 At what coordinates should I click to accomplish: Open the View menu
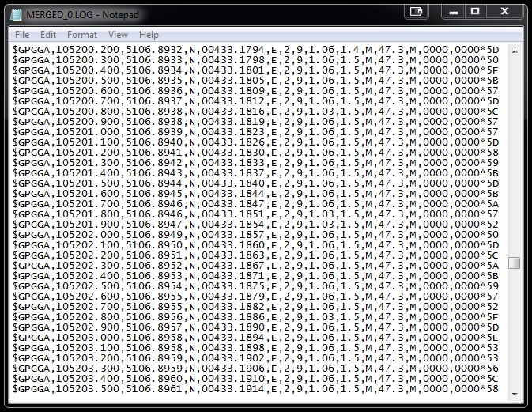coord(118,35)
